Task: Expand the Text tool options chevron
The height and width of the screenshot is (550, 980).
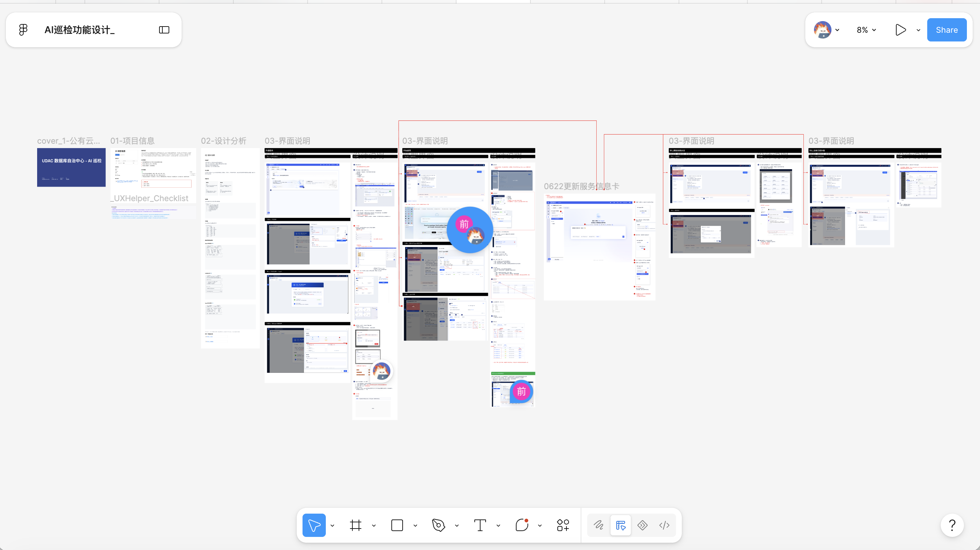Action: click(x=498, y=525)
